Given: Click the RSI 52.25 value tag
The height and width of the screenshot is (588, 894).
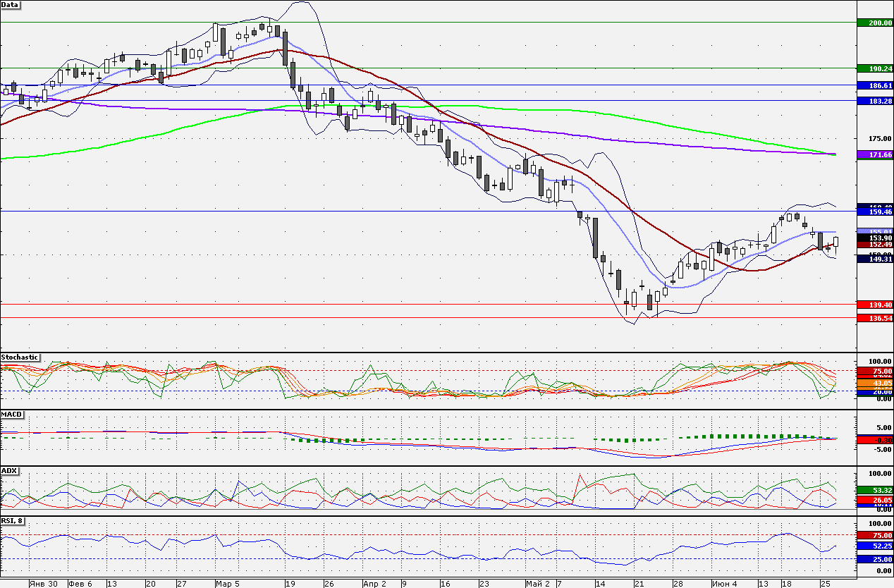Looking at the screenshot, I should click(875, 546).
